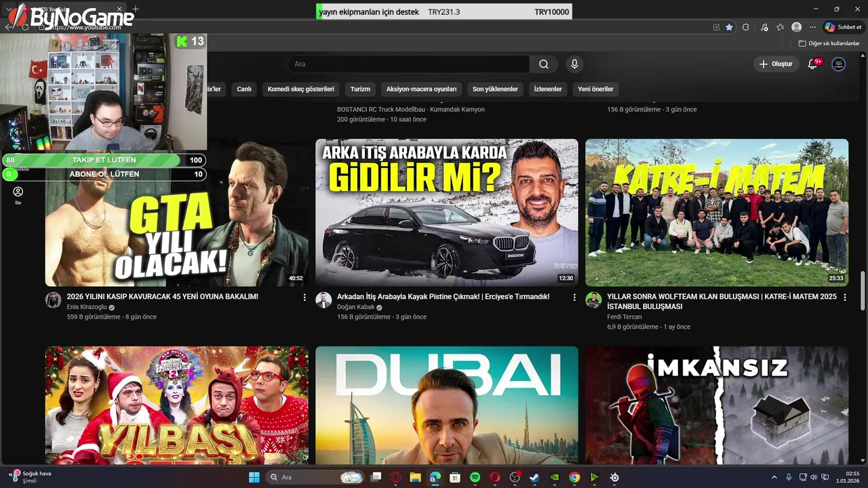Open the İmkansız video thumbnail
Screen dimensions: 868x488
click(x=717, y=405)
